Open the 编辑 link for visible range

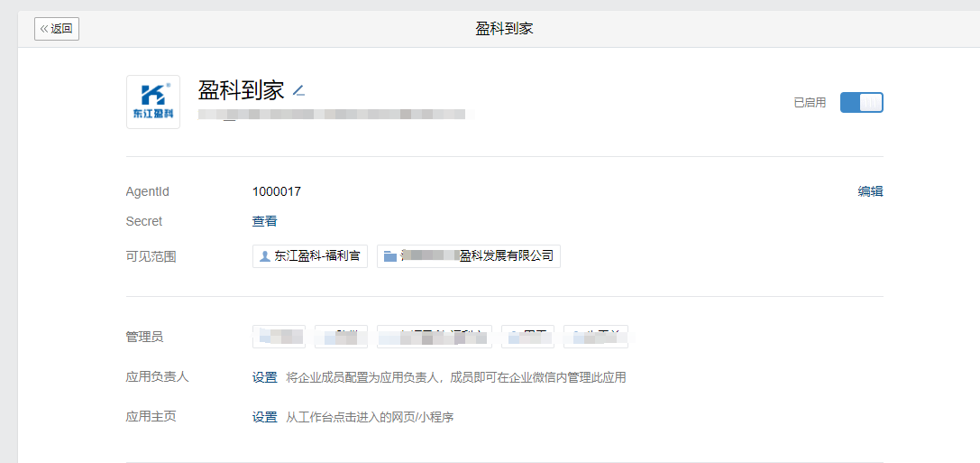pos(870,191)
